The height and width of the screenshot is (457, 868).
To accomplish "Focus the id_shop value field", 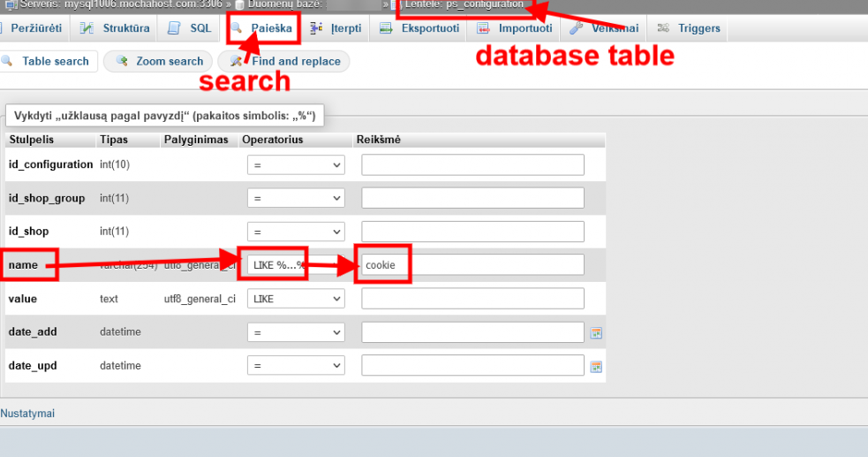I will click(x=472, y=232).
